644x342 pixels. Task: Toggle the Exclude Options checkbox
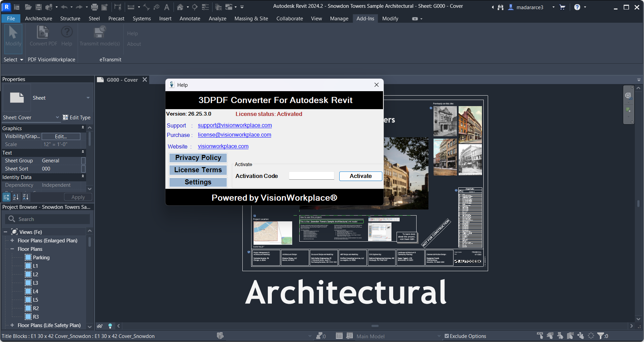point(447,336)
